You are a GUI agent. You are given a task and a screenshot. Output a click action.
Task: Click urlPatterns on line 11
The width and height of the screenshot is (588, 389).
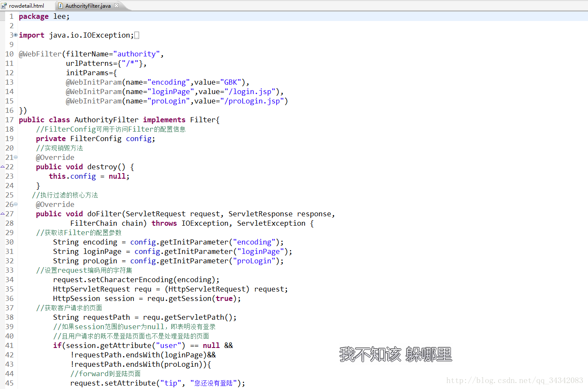(x=89, y=63)
